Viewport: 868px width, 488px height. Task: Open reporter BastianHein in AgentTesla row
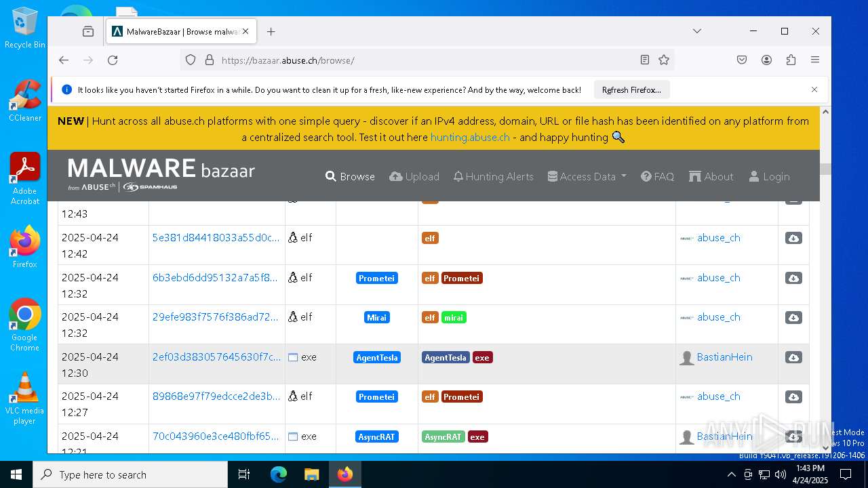(x=724, y=357)
